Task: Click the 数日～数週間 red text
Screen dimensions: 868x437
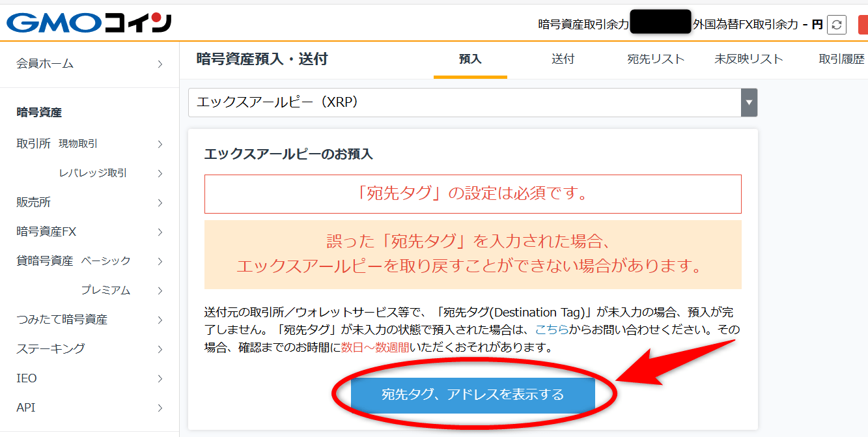Action: coord(376,347)
